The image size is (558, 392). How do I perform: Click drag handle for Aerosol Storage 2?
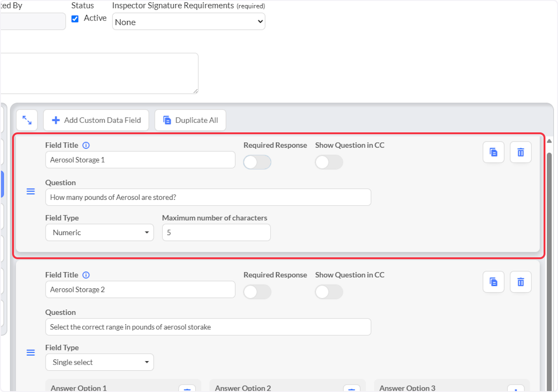(31, 353)
